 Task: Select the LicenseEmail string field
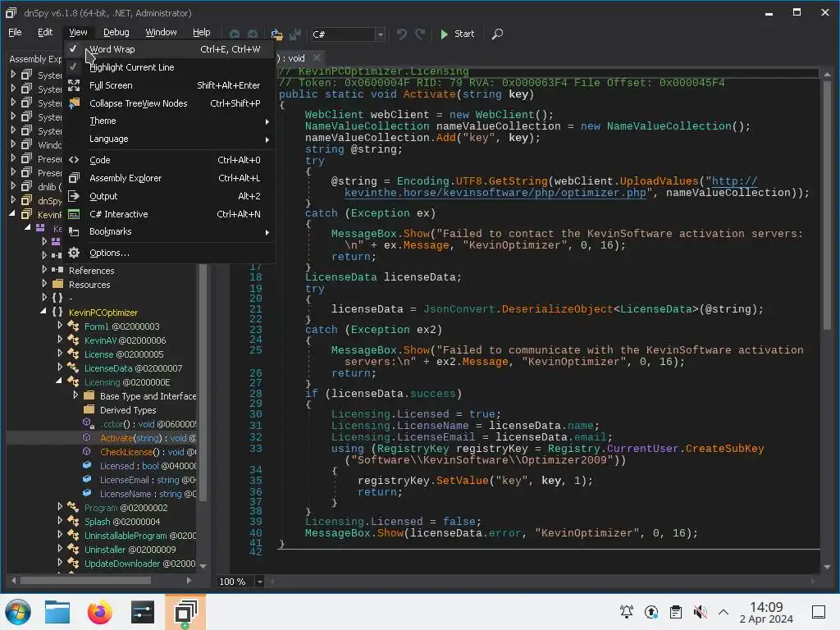click(148, 480)
